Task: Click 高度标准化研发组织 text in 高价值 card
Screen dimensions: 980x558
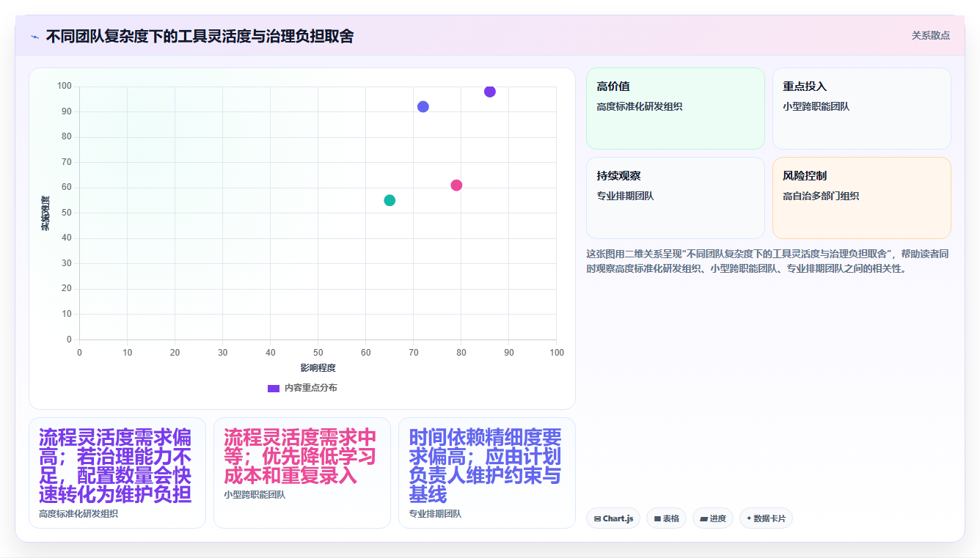Action: point(640,106)
